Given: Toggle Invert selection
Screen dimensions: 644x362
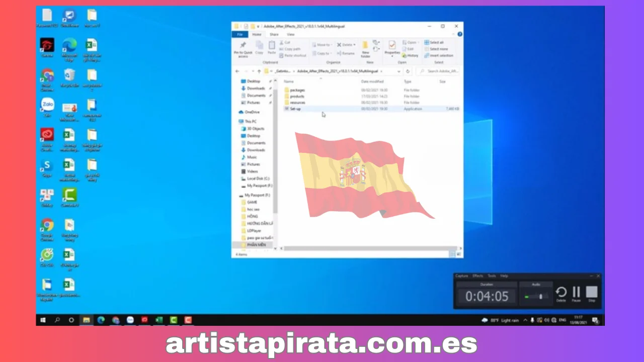Looking at the screenshot, I should 439,56.
